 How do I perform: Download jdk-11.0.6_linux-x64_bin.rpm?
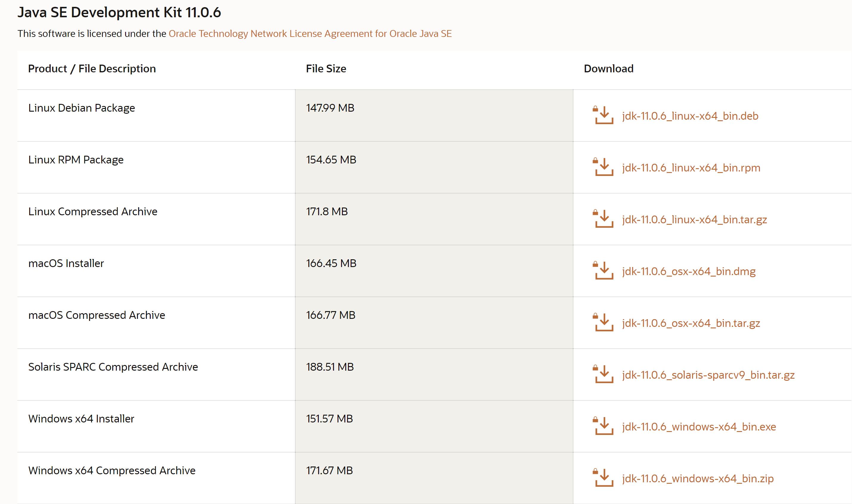coord(691,168)
